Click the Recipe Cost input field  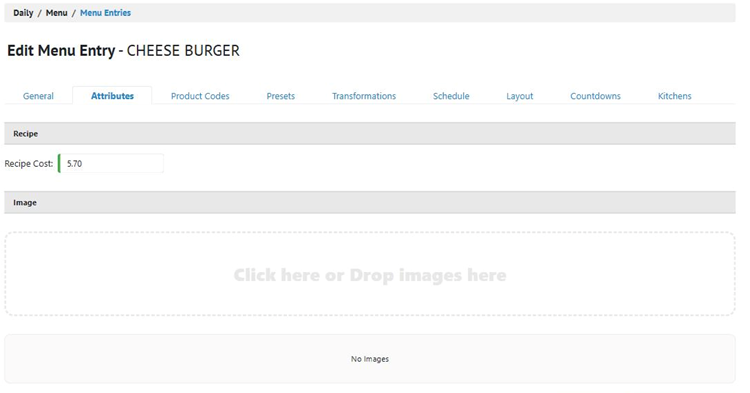[111, 164]
